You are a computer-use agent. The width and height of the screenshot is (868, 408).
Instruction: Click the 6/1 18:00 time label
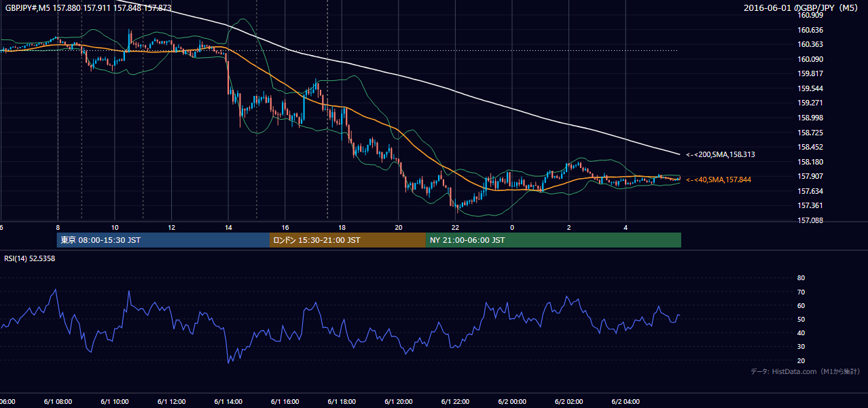tap(342, 402)
